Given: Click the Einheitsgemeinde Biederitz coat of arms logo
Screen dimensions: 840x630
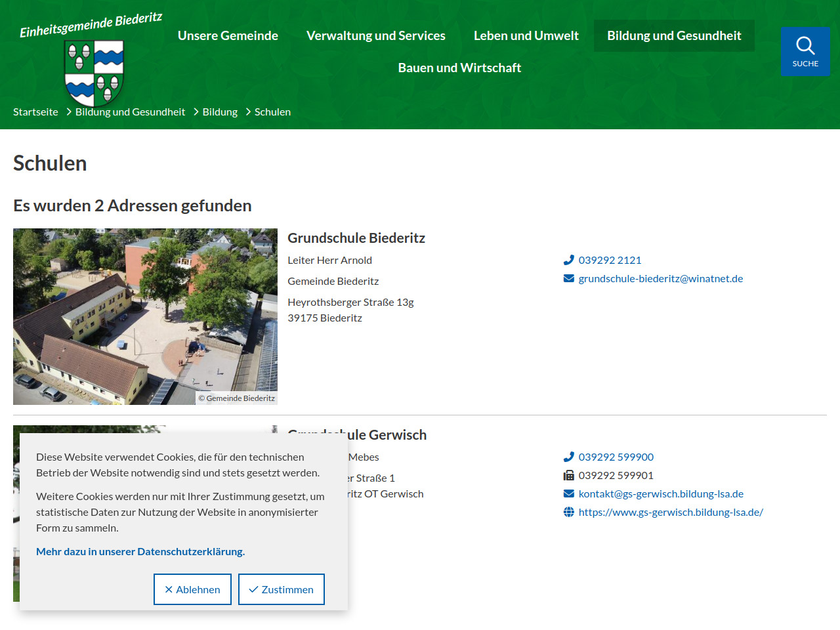Looking at the screenshot, I should [94, 72].
